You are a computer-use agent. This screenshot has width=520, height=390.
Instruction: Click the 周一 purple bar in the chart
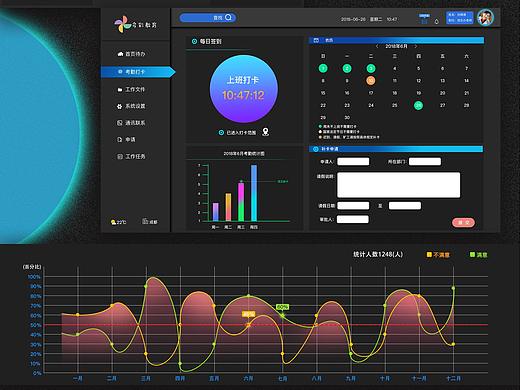pos(216,212)
